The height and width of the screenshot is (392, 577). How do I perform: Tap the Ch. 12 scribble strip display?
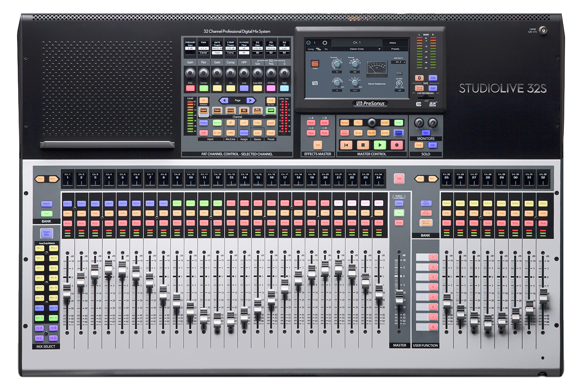(x=218, y=179)
